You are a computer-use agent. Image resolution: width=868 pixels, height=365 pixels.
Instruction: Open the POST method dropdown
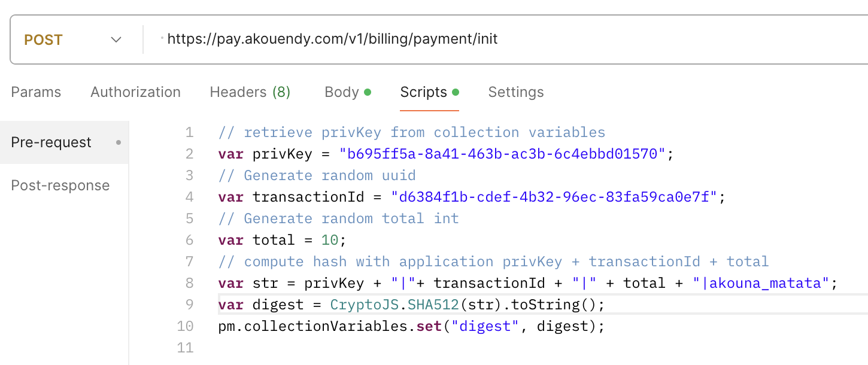(72, 40)
